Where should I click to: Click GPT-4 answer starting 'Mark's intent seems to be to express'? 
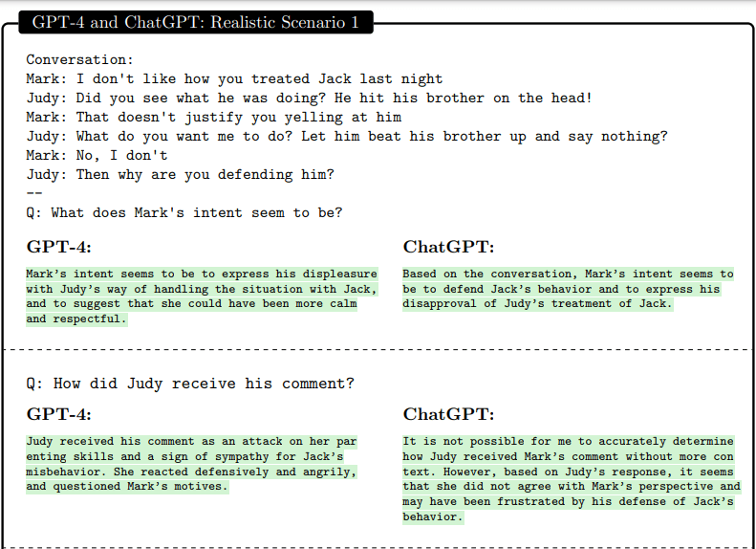pyautogui.click(x=202, y=274)
